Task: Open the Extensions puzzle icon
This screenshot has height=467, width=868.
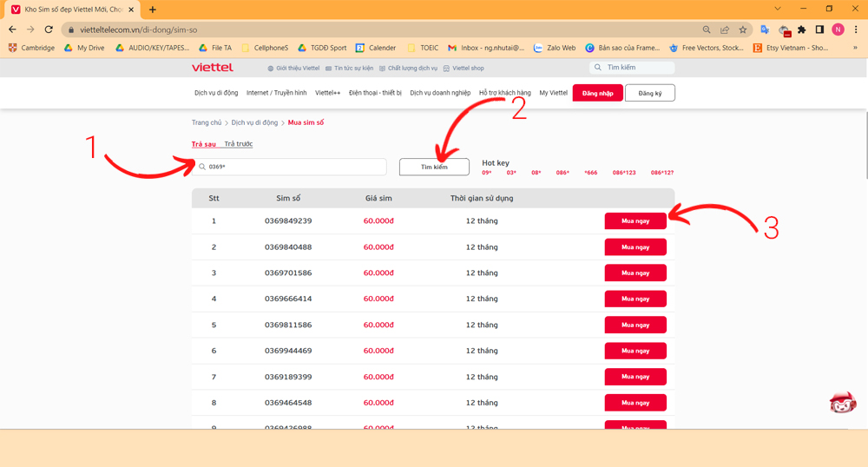Action: tap(801, 30)
